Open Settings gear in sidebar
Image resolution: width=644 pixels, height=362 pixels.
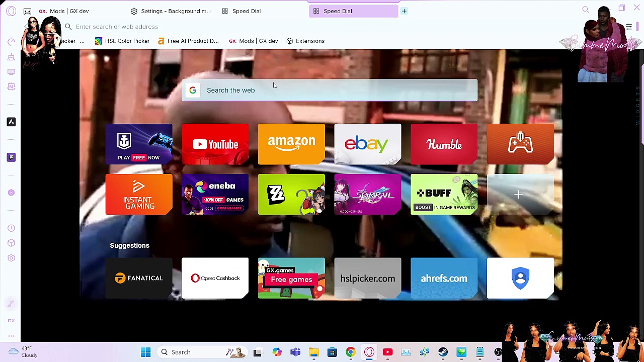(11, 258)
